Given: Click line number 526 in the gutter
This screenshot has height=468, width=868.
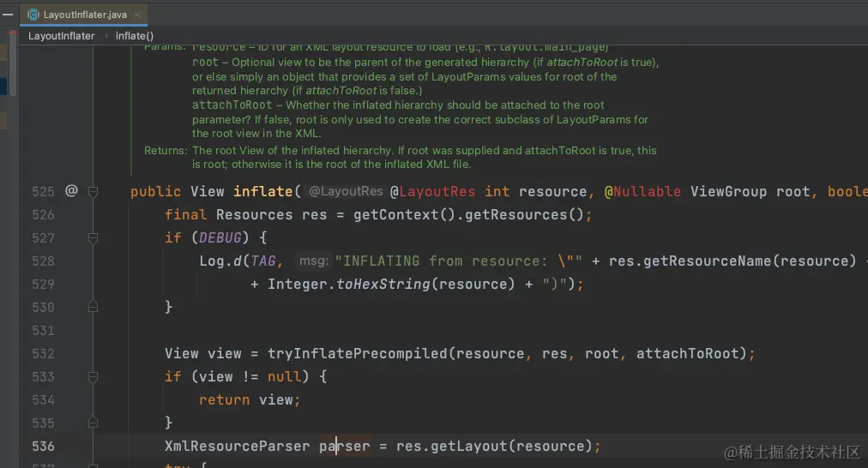Looking at the screenshot, I should (x=43, y=215).
